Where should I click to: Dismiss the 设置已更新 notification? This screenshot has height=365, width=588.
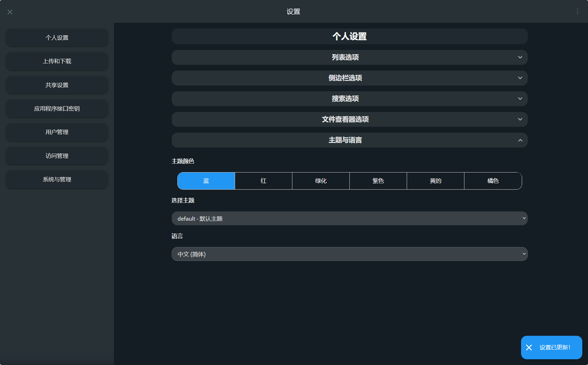click(529, 347)
